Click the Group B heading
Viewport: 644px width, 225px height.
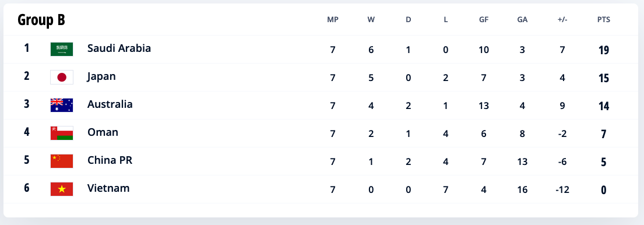click(x=41, y=20)
